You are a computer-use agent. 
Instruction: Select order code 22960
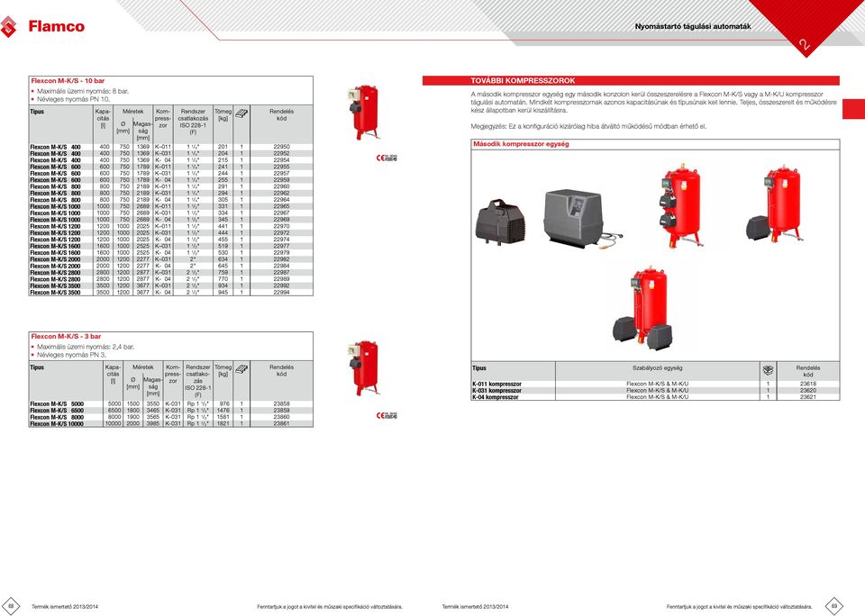[281, 186]
